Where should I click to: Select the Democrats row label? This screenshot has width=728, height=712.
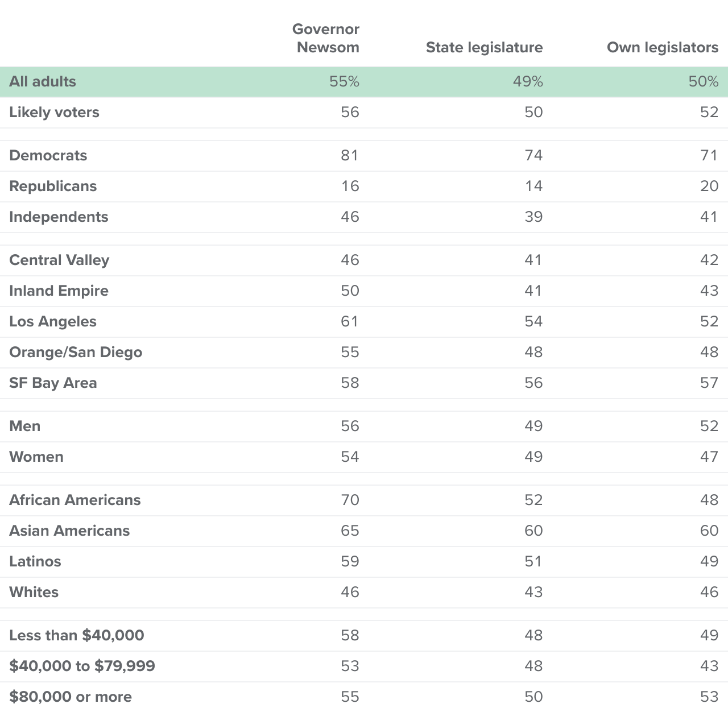point(48,155)
